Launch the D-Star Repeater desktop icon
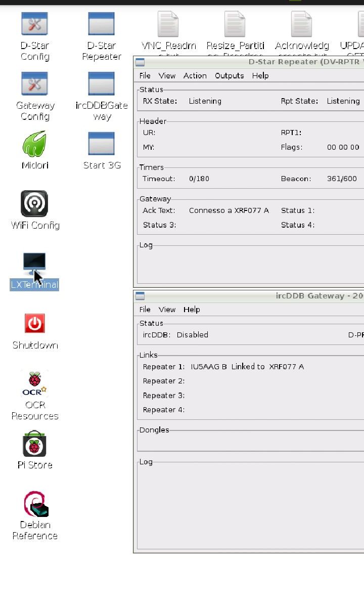The image size is (364, 607). [x=101, y=24]
